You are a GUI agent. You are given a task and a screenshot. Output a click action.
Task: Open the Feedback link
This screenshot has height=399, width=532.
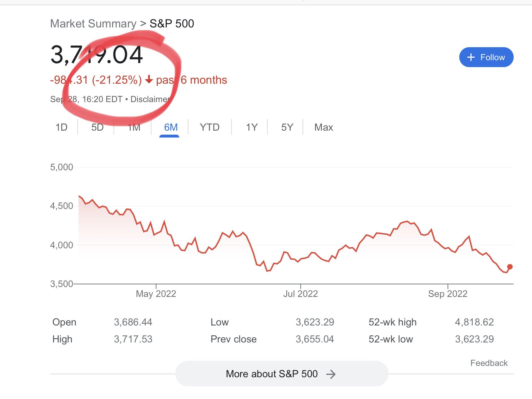pyautogui.click(x=489, y=363)
